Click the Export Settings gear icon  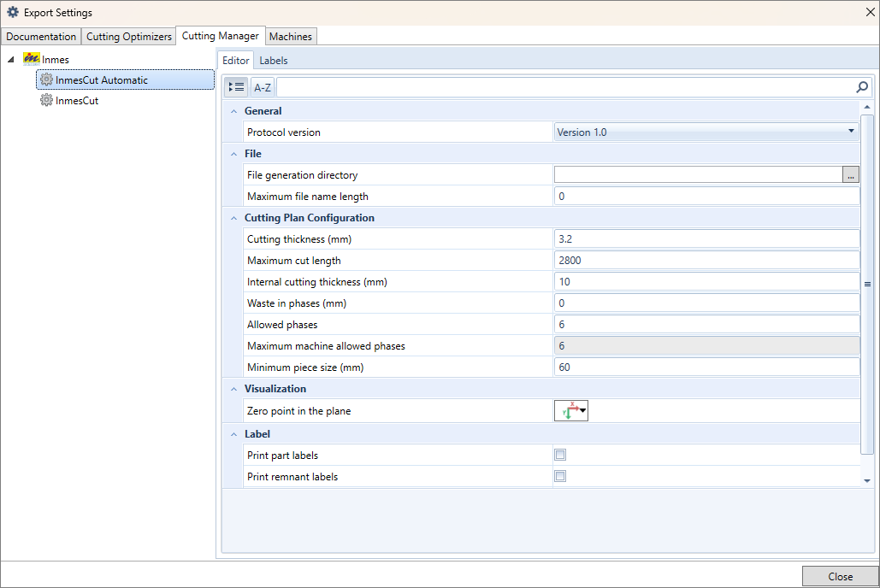12,12
